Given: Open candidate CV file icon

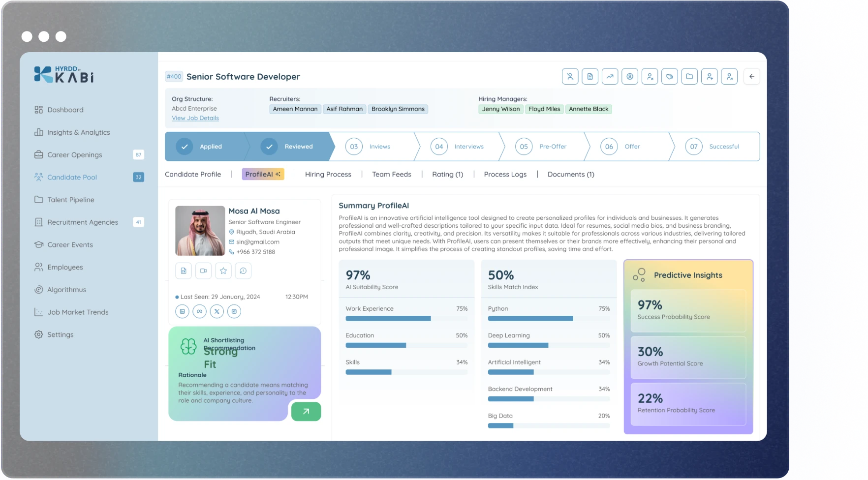Looking at the screenshot, I should tap(184, 271).
